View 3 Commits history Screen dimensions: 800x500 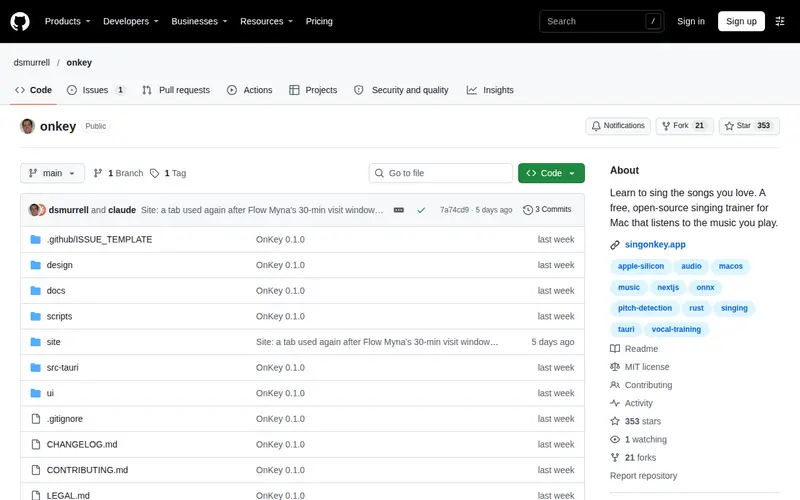click(547, 210)
